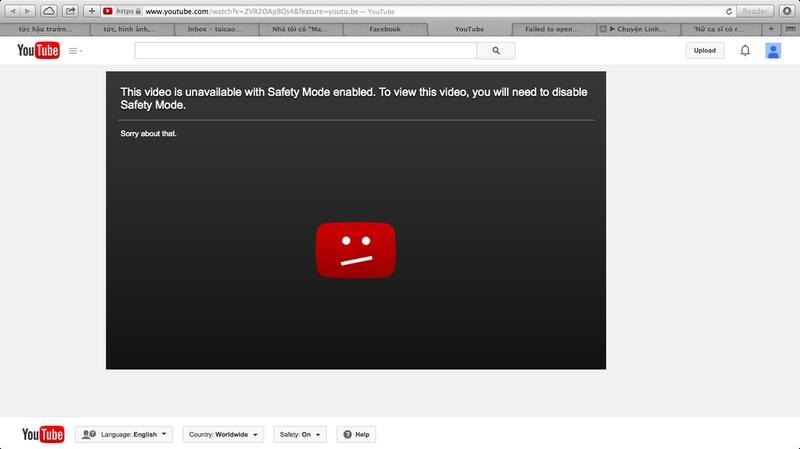Viewport: 800px width, 449px height.
Task: Open the 'Nhà tôi có "Ma...' tab
Action: point(301,29)
